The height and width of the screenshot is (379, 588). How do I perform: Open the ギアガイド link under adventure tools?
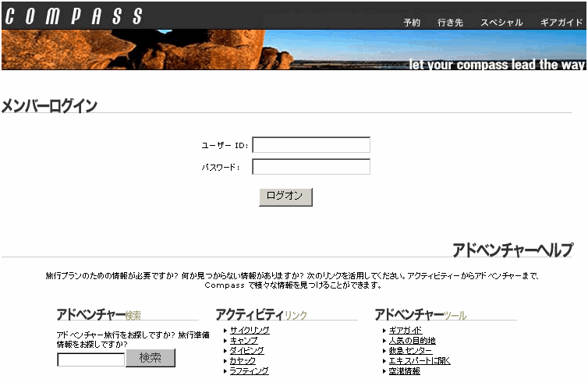406,331
